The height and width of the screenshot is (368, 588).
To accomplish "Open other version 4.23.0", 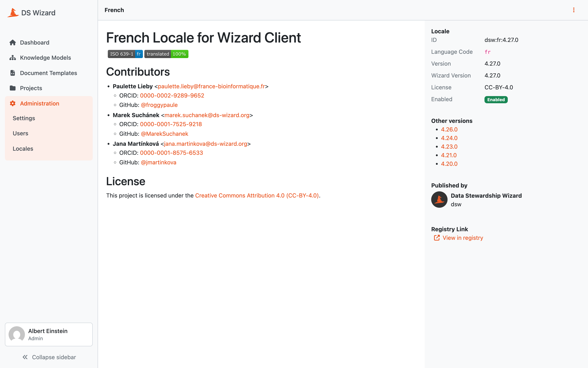I will [449, 147].
